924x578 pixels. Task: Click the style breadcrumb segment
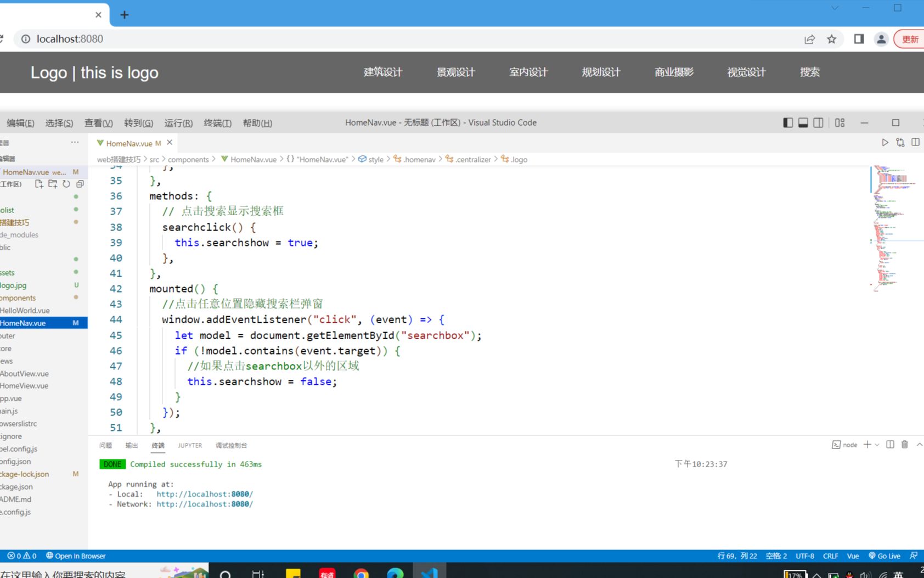(x=371, y=160)
